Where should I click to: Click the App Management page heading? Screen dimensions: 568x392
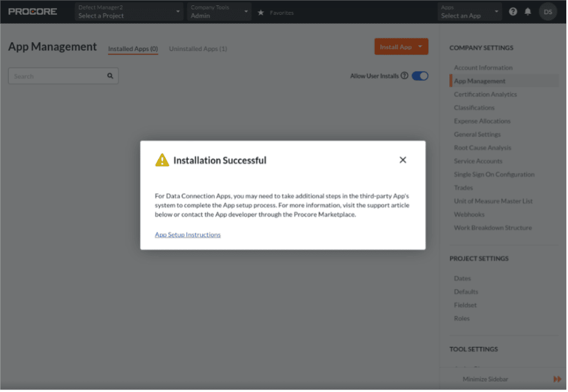coord(52,47)
